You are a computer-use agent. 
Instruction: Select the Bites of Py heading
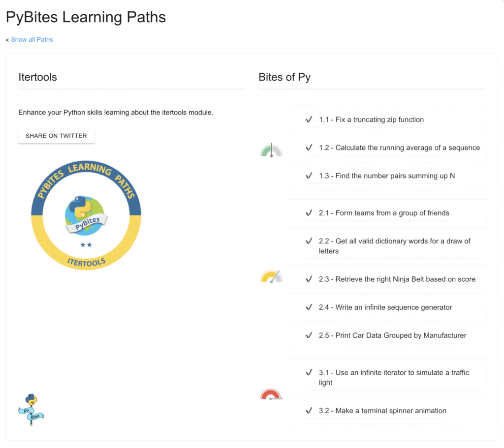click(285, 77)
